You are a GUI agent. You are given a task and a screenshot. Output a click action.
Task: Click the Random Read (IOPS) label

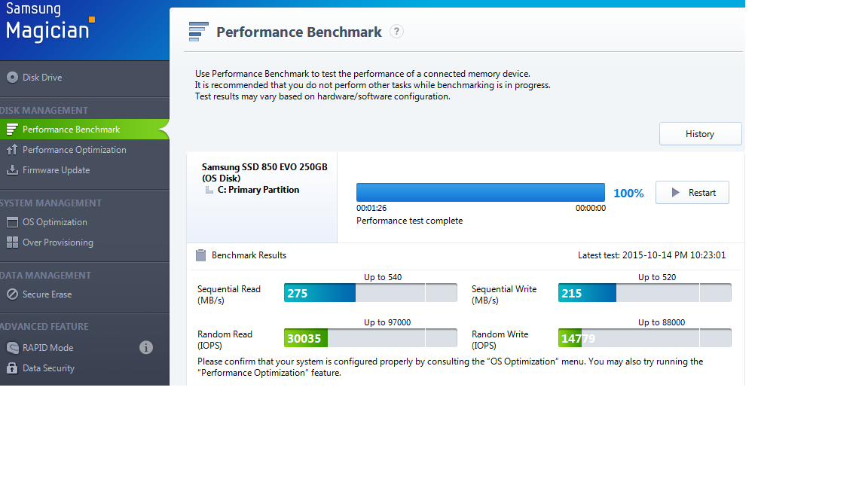tap(225, 340)
